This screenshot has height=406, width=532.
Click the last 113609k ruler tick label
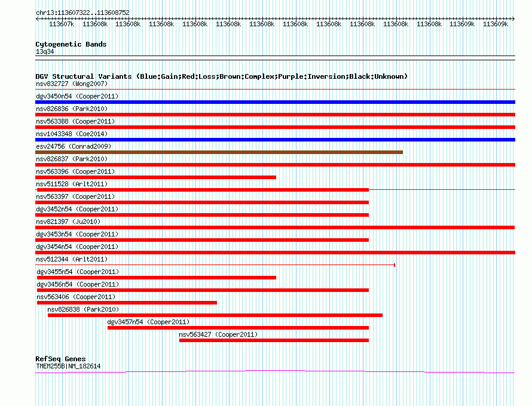[496, 24]
